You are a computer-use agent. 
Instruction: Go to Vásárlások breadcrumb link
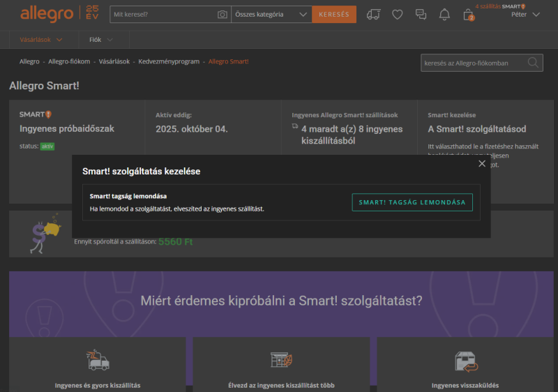[114, 61]
